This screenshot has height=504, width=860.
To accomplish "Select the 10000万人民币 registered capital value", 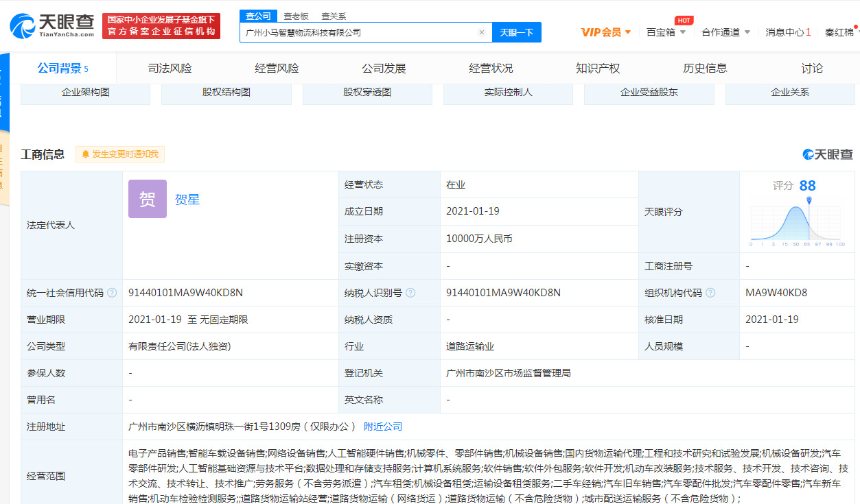I will [x=479, y=239].
